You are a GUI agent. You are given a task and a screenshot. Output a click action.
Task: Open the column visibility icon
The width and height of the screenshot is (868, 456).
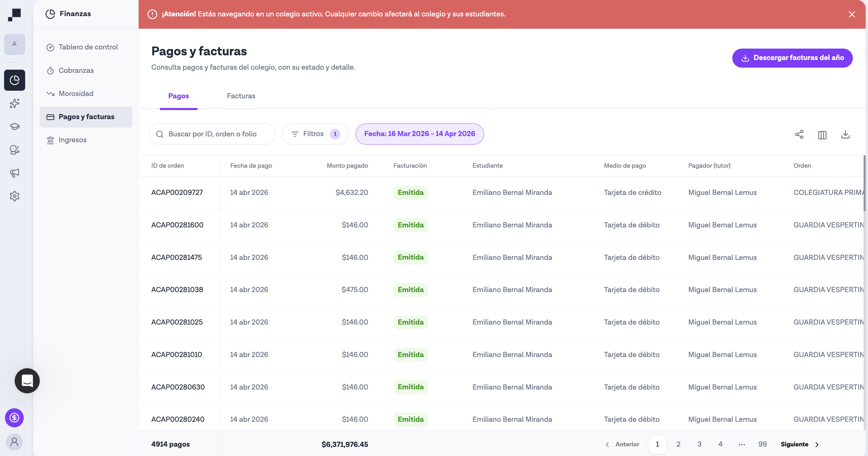(x=822, y=135)
